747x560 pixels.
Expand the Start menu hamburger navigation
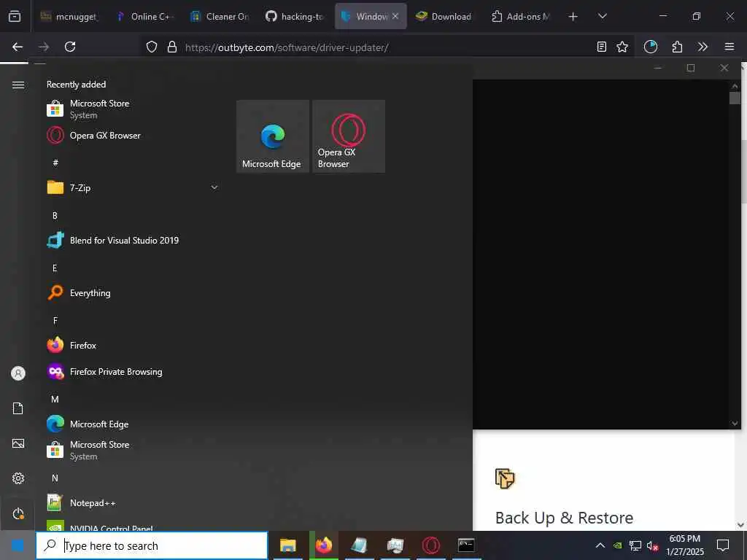(18, 85)
